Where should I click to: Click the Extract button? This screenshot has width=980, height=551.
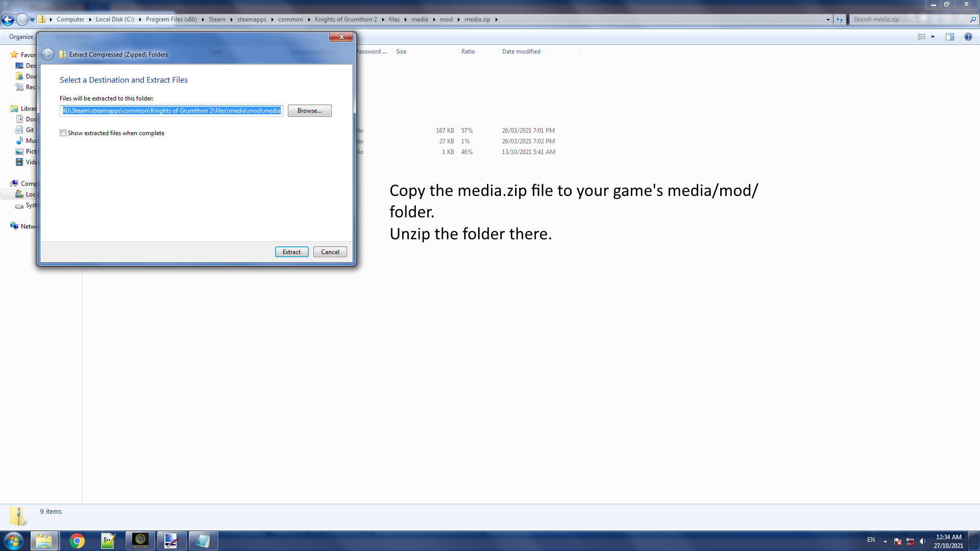click(291, 252)
